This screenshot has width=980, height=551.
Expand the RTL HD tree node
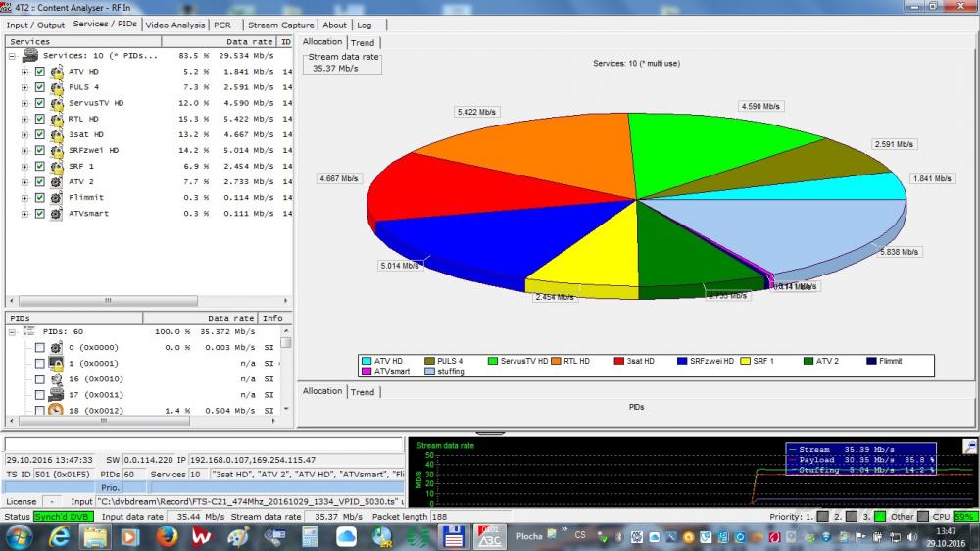pyautogui.click(x=25, y=119)
